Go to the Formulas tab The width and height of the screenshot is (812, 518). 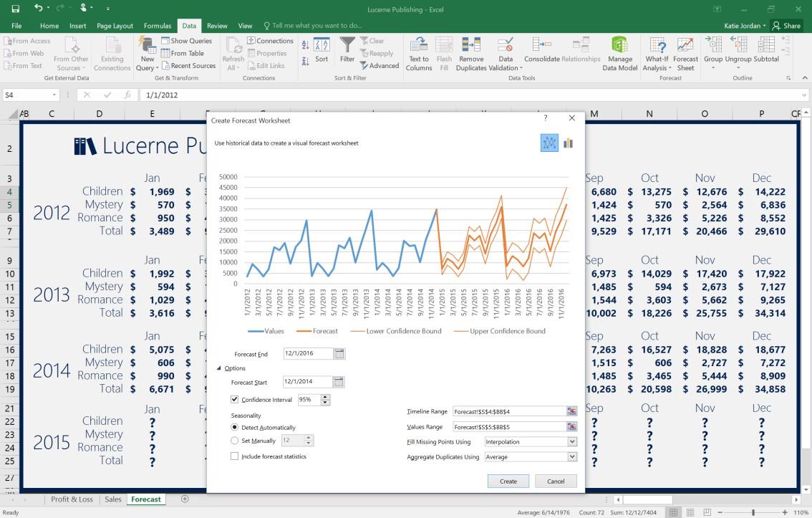coord(158,25)
